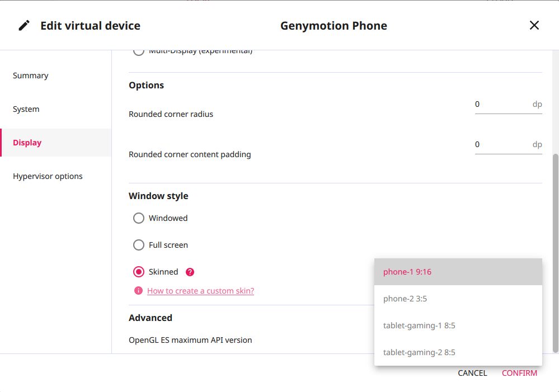Close the Edit virtual device dialog
Image resolution: width=559 pixels, height=392 pixels.
coord(534,25)
